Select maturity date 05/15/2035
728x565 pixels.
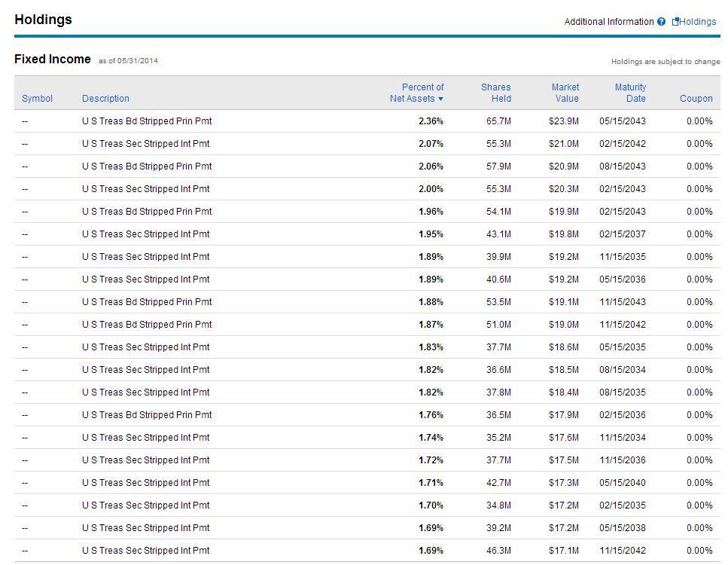(x=622, y=347)
